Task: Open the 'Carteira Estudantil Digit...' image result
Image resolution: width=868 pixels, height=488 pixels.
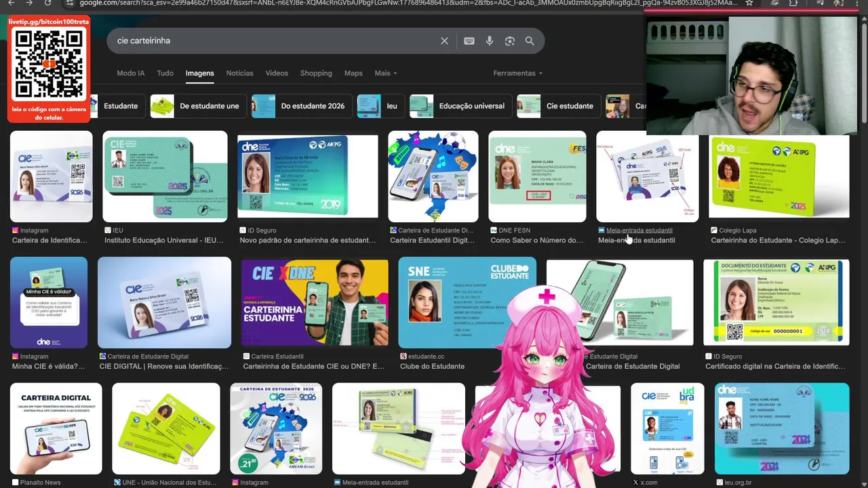Action: click(x=433, y=176)
